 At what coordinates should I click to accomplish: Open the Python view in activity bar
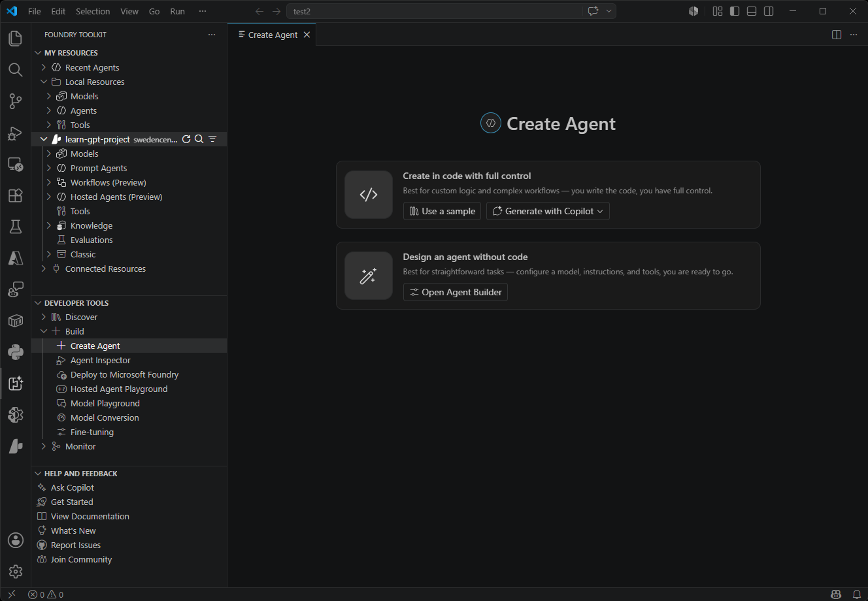click(x=15, y=352)
